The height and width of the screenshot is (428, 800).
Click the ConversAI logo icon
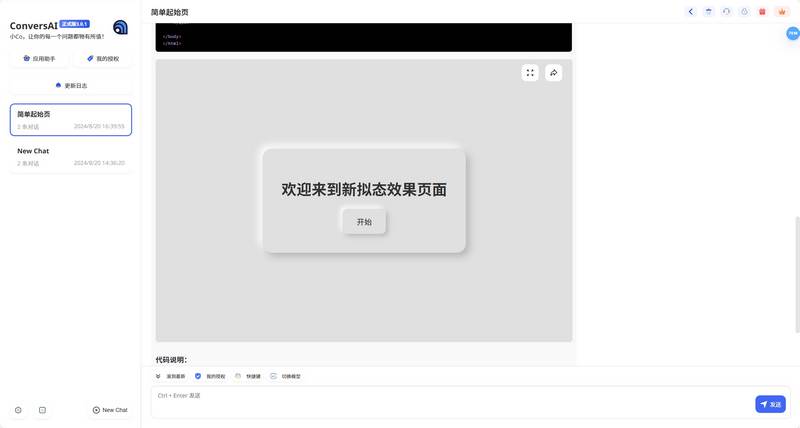[120, 27]
